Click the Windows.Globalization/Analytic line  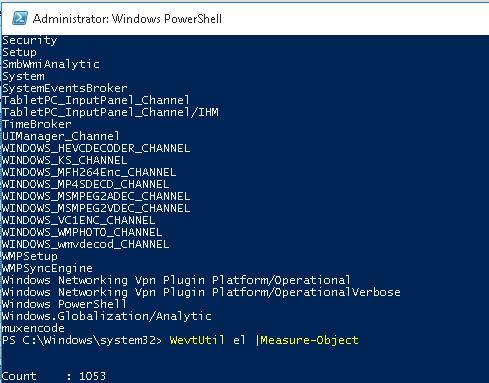[107, 316]
